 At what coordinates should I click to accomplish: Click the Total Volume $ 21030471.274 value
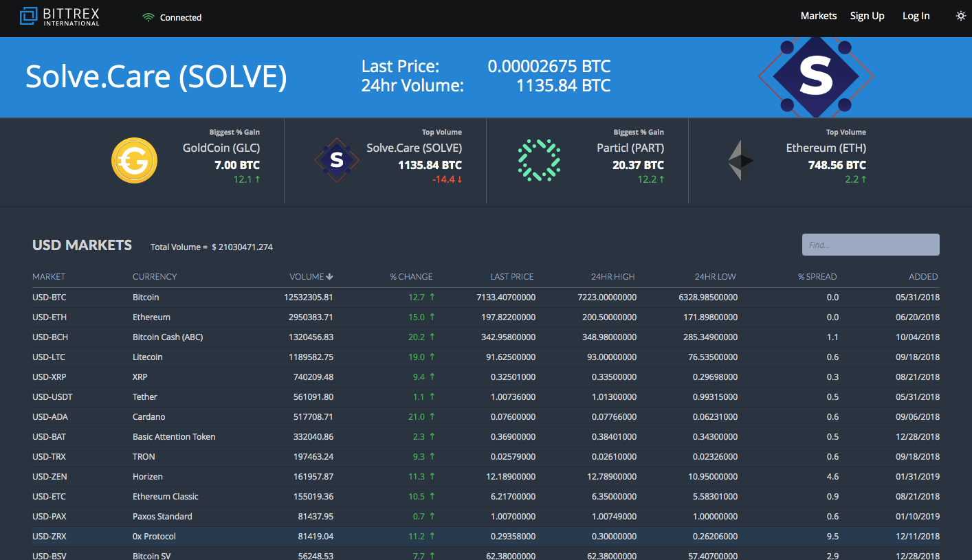pos(242,247)
